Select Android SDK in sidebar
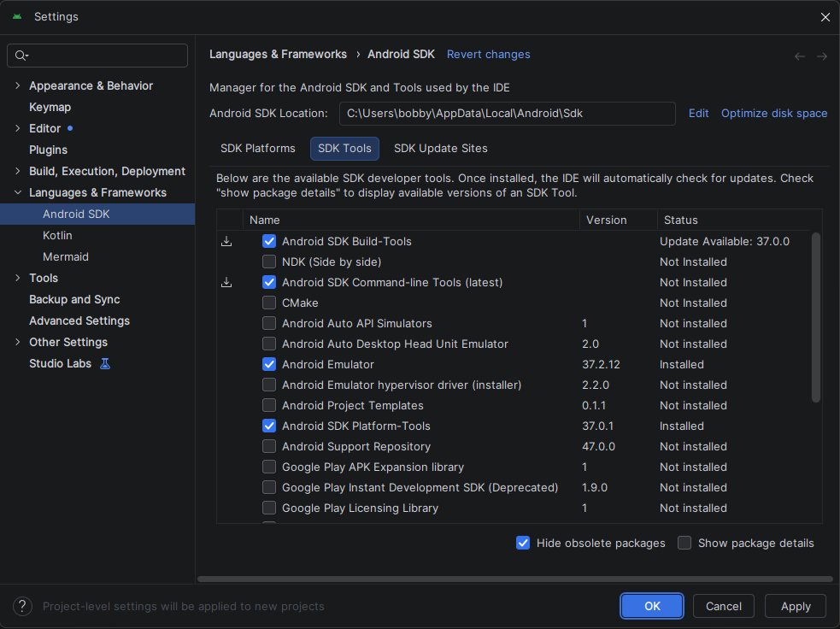Viewport: 840px width, 629px height. pos(97,214)
